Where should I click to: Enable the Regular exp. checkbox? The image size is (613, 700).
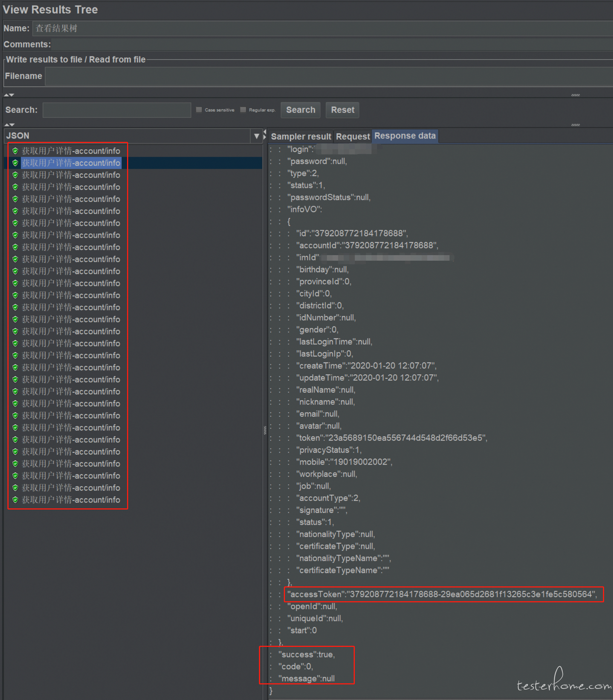coord(243,110)
